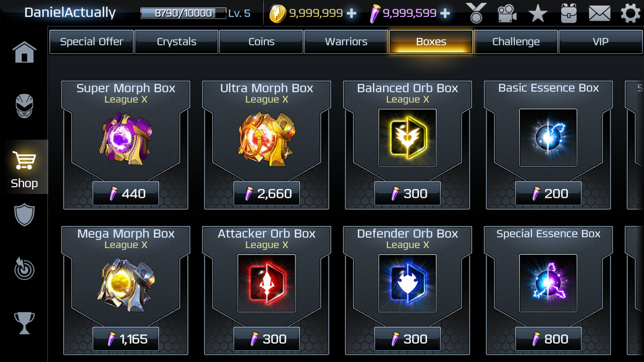
Task: Go to the Home icon in sidebar
Action: 24,52
